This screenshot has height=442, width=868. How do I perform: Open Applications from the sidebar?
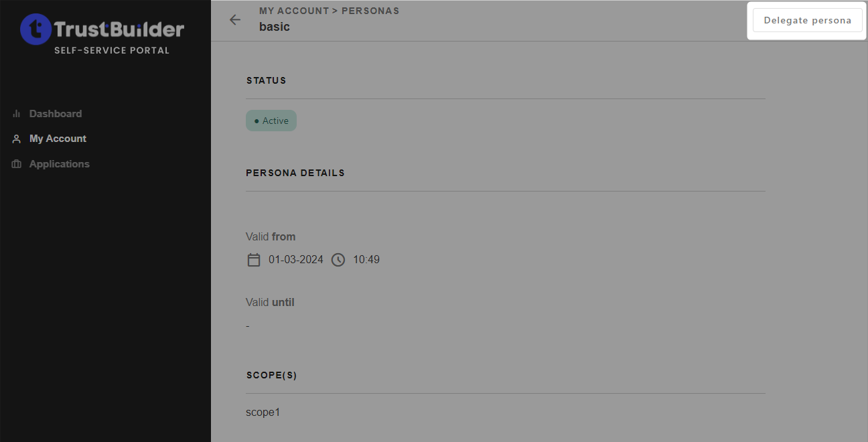point(59,164)
